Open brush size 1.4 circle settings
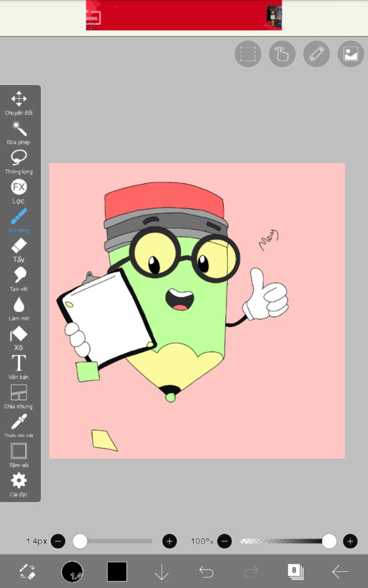 pos(72,571)
